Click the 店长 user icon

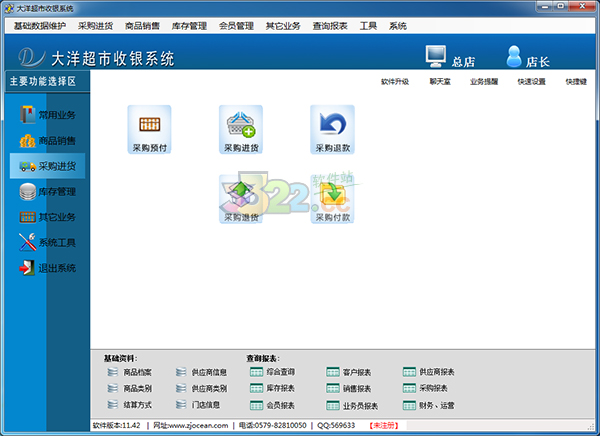pyautogui.click(x=514, y=56)
